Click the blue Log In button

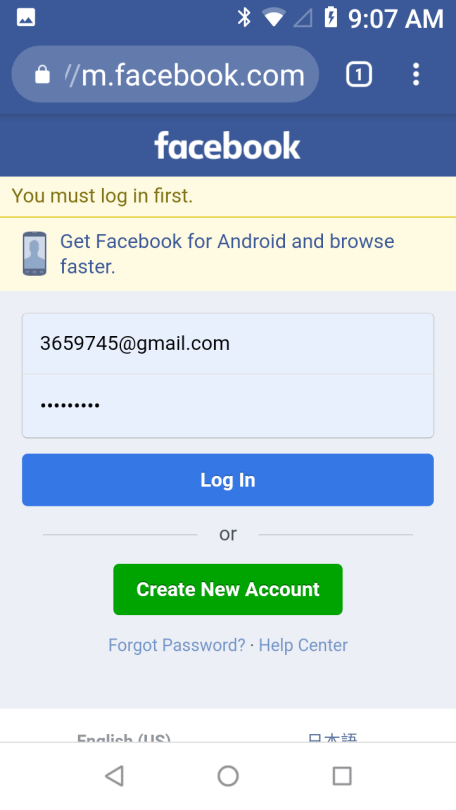[228, 480]
